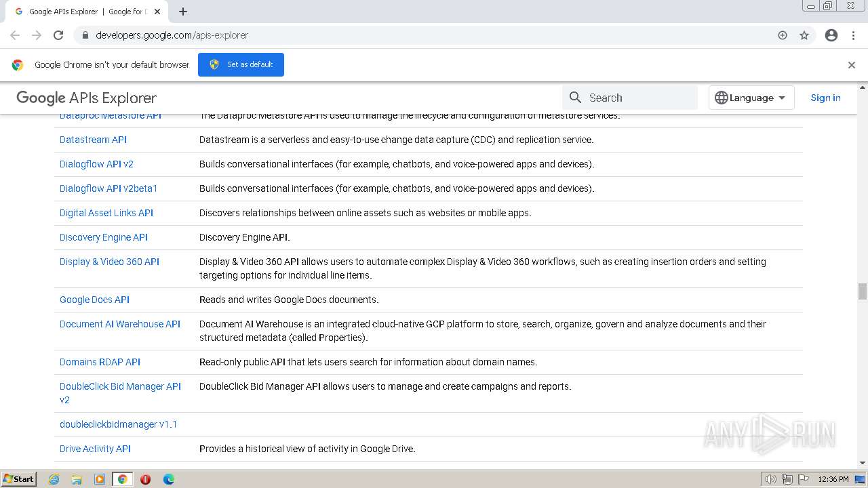Open Google Docs API link
Image resolution: width=868 pixels, height=488 pixels.
pos(94,300)
